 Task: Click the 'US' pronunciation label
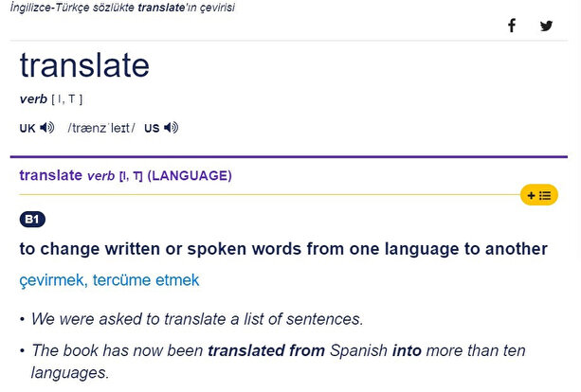(152, 128)
